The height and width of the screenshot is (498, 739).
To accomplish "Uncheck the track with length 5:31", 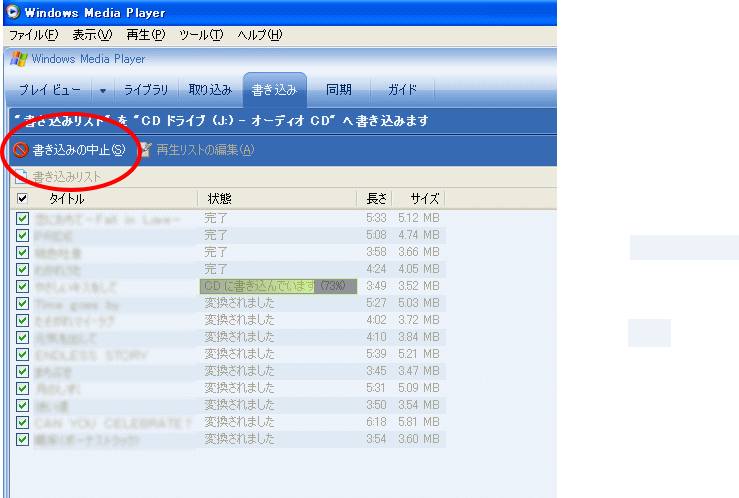I will 22,388.
